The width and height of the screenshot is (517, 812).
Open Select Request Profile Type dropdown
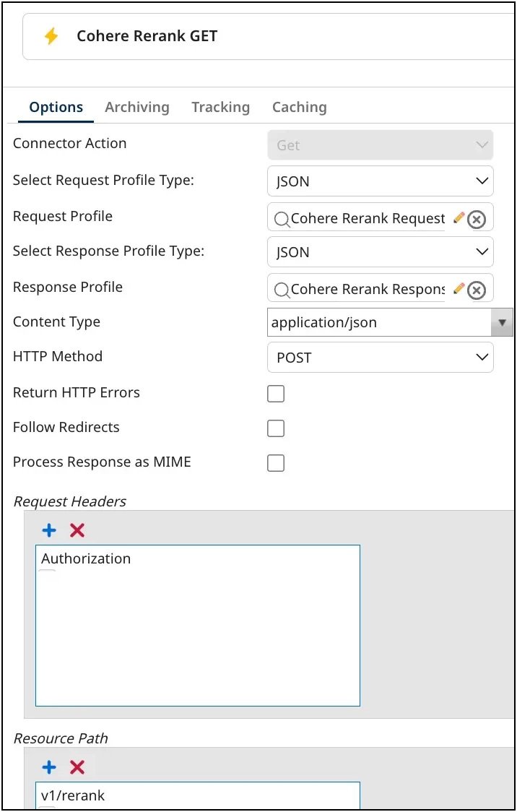tap(380, 181)
